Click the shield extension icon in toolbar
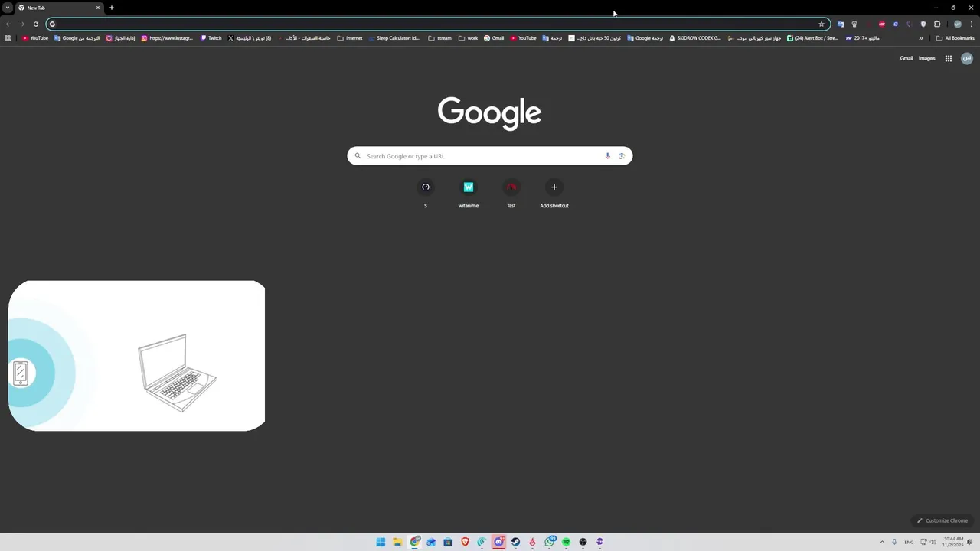 pos(923,24)
